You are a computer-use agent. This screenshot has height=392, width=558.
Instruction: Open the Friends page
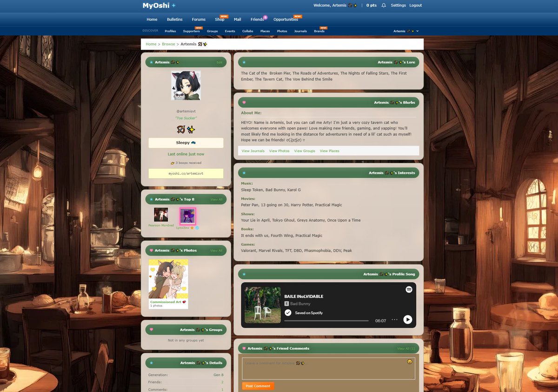257,20
